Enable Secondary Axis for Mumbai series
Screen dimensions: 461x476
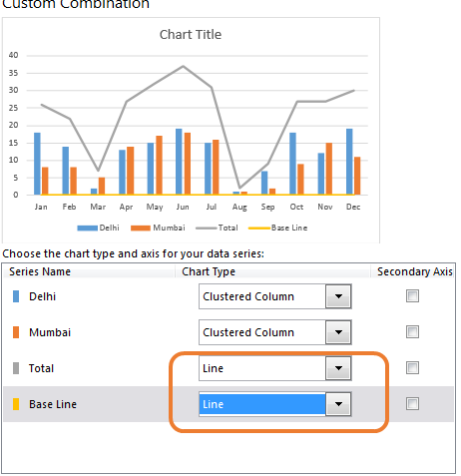click(412, 331)
